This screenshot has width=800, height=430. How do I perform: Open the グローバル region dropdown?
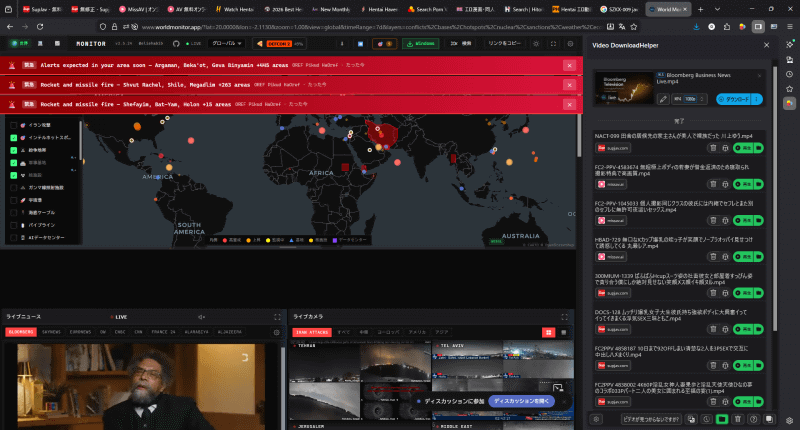(227, 44)
